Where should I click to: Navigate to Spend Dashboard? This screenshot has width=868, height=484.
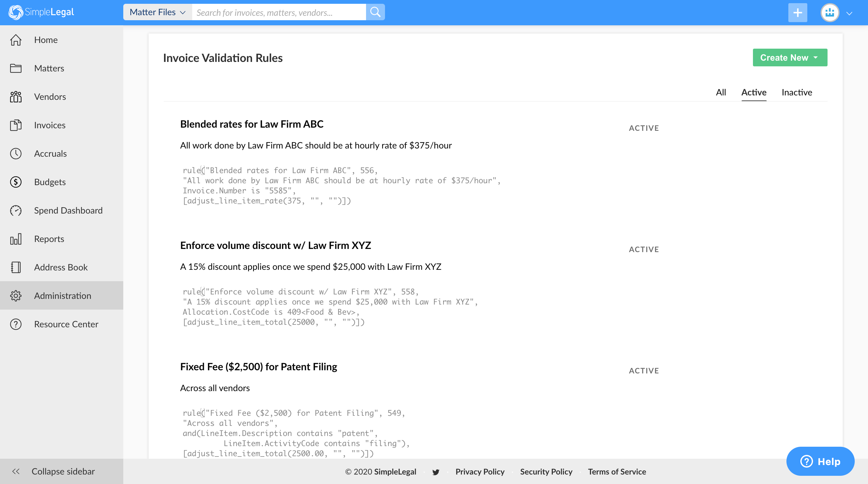(x=68, y=210)
